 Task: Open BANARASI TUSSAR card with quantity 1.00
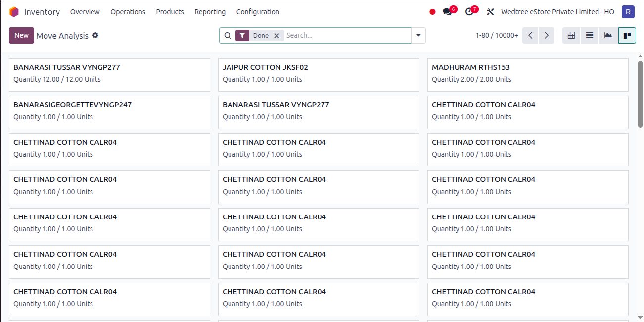[319, 112]
